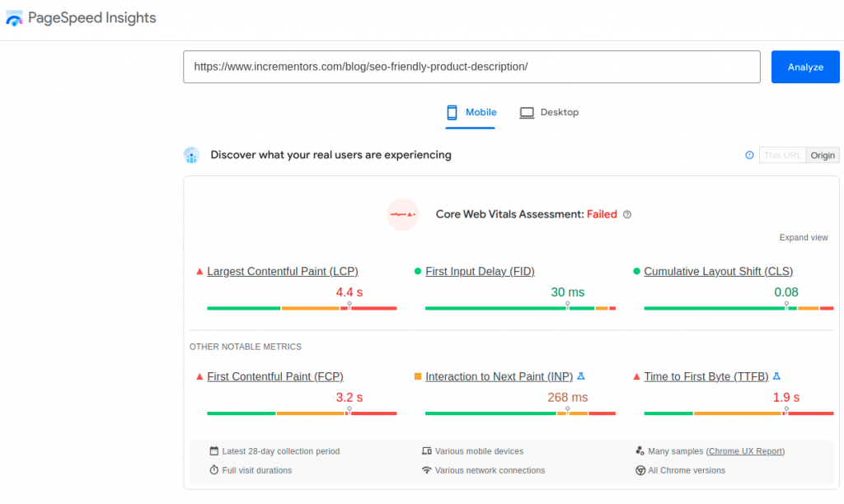Click the 4.4 s LCP value

(x=349, y=292)
